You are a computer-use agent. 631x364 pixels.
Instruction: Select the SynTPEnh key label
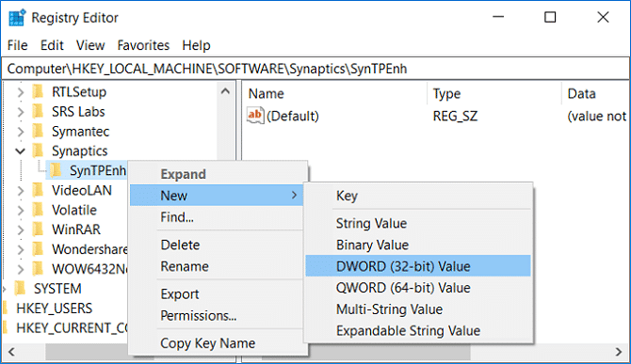point(98,170)
